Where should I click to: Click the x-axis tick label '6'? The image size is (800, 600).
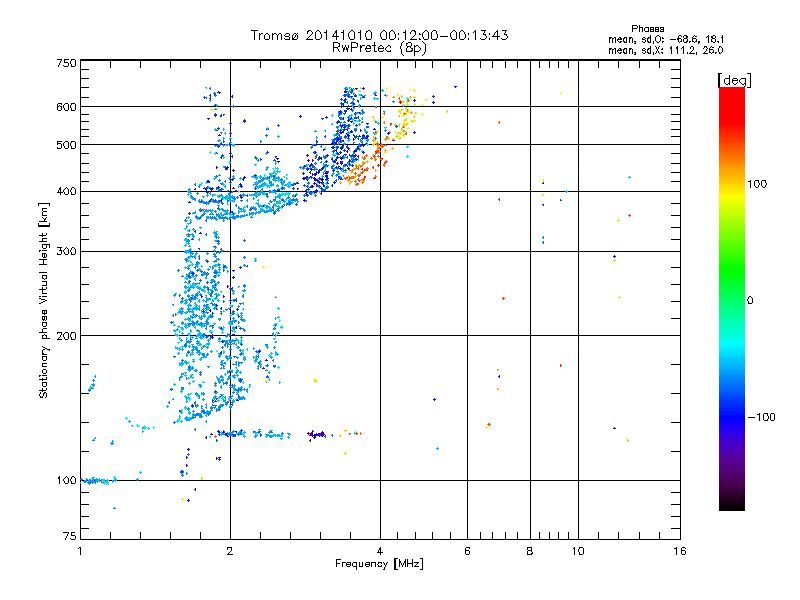tap(467, 551)
